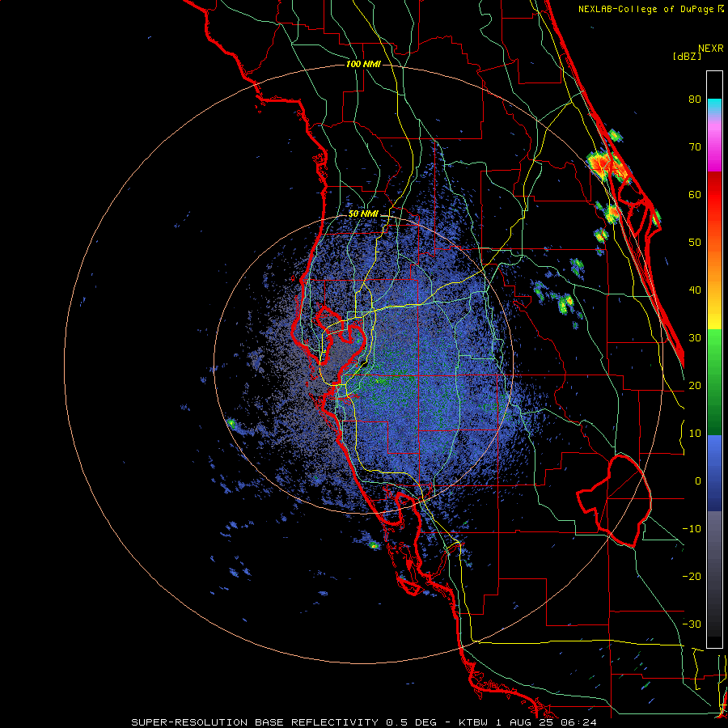Select the 50 value on the dBZ scale
Image resolution: width=728 pixels, height=728 pixels.
tap(695, 243)
